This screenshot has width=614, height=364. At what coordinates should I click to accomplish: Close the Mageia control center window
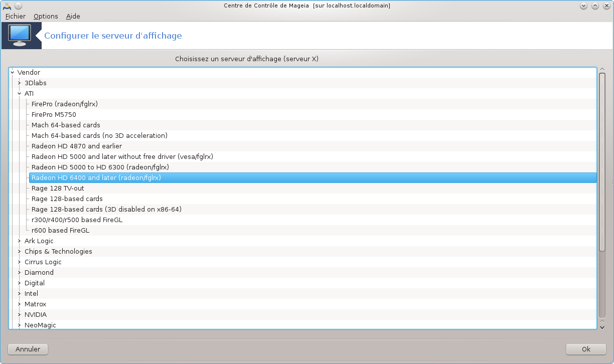click(x=607, y=6)
